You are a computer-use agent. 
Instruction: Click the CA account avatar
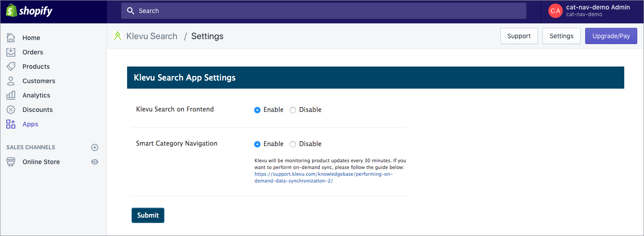click(556, 11)
